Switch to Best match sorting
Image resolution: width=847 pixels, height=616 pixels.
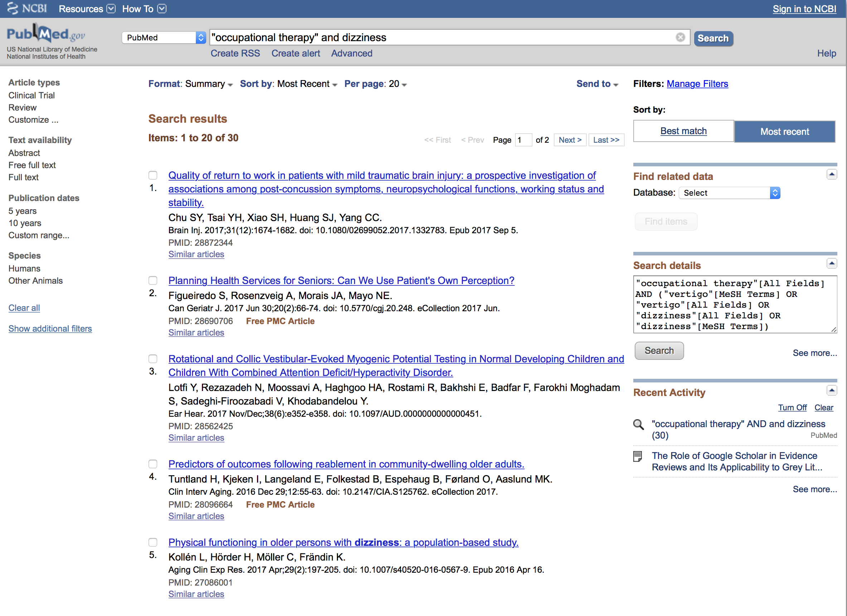pyautogui.click(x=683, y=131)
